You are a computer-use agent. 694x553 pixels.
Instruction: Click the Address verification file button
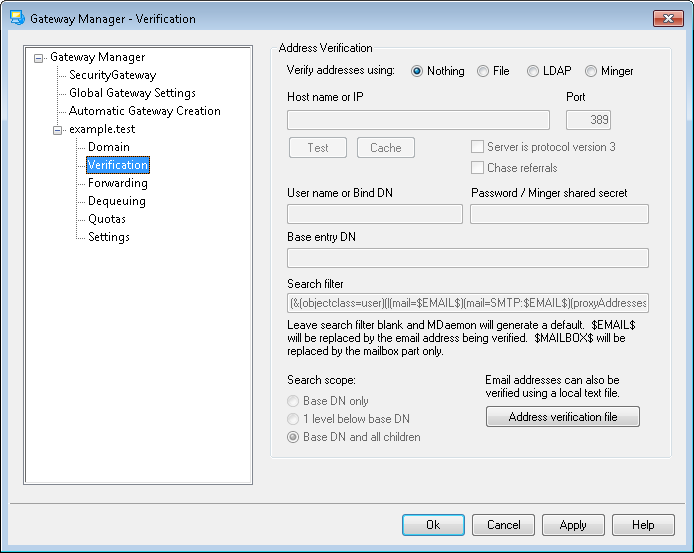click(x=562, y=417)
